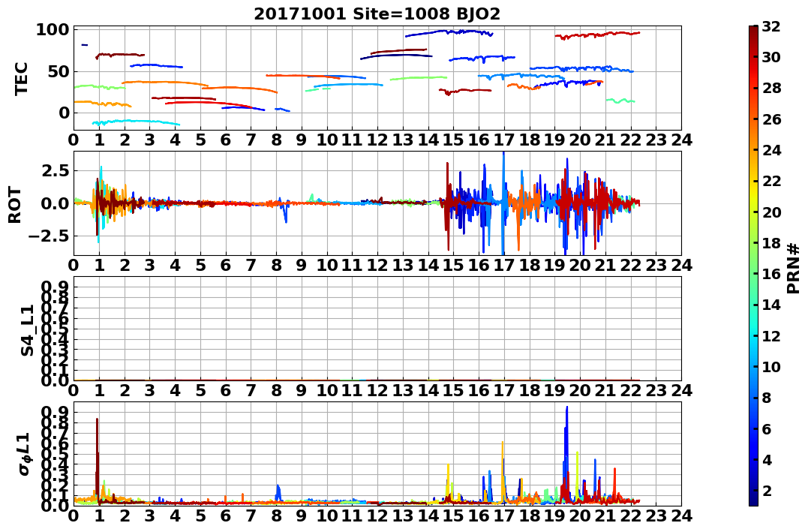Image resolution: width=808 pixels, height=532 pixels.
Task: Click the PRN# colorbar label
Action: (x=793, y=269)
